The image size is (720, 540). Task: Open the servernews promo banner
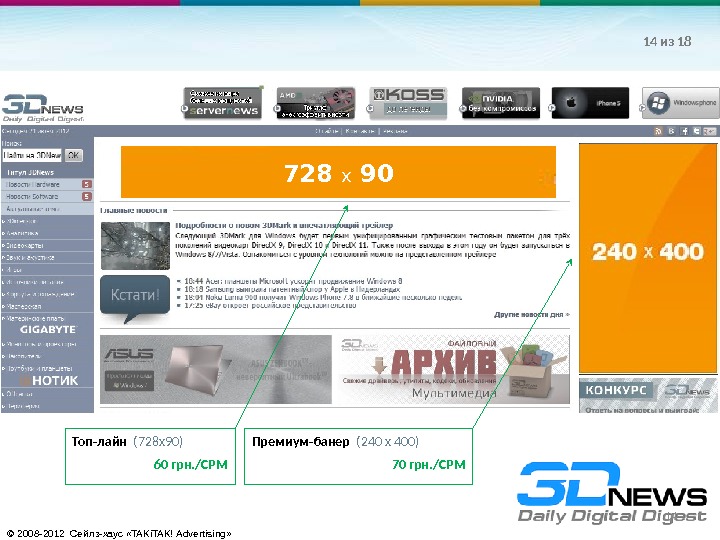coord(223,103)
